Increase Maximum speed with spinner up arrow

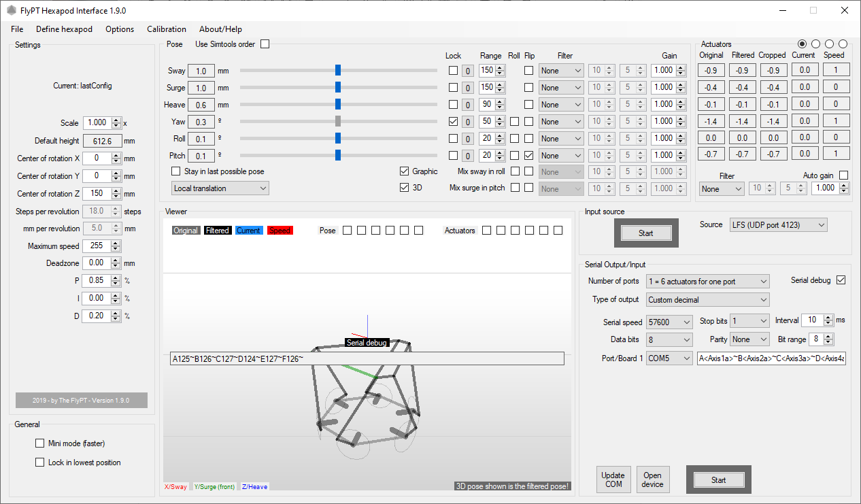(x=116, y=243)
